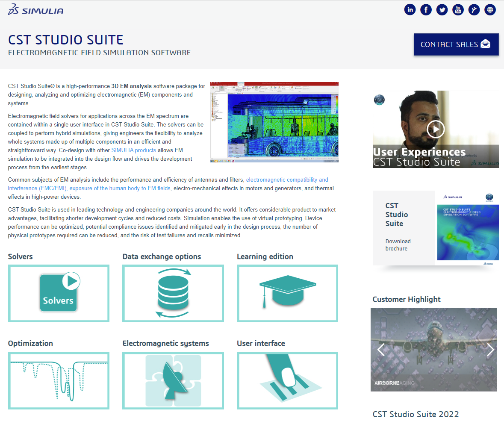Click the Solvers heading

[x=20, y=256]
